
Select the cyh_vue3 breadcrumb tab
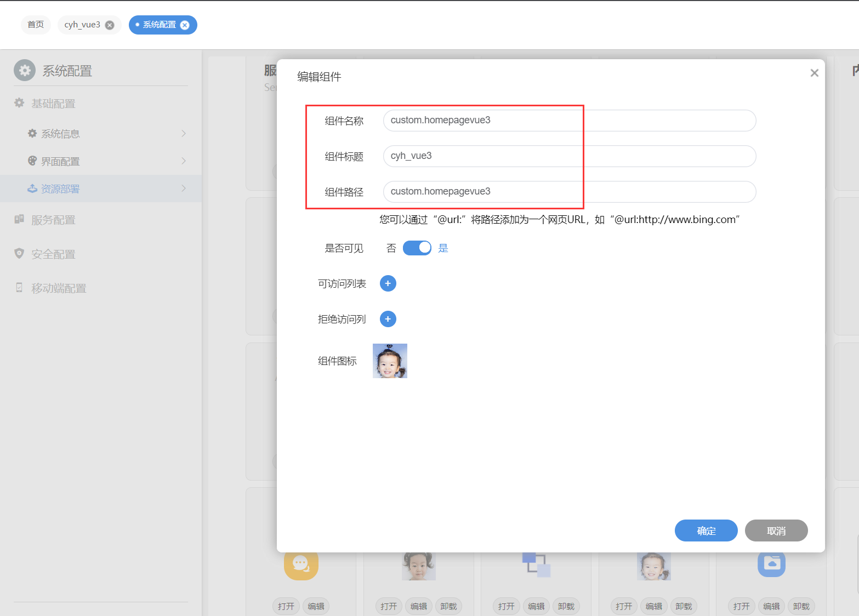click(x=82, y=25)
